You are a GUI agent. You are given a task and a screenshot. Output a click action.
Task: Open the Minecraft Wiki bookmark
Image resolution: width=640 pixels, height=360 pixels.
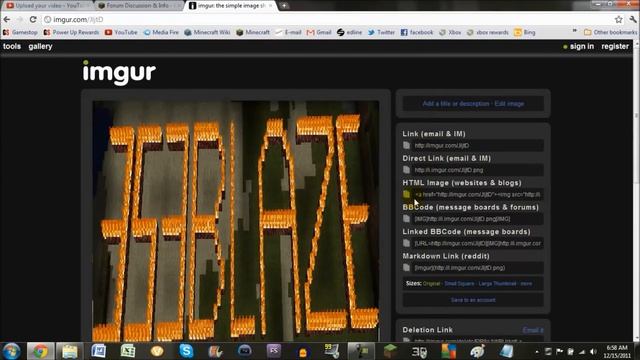click(207, 32)
